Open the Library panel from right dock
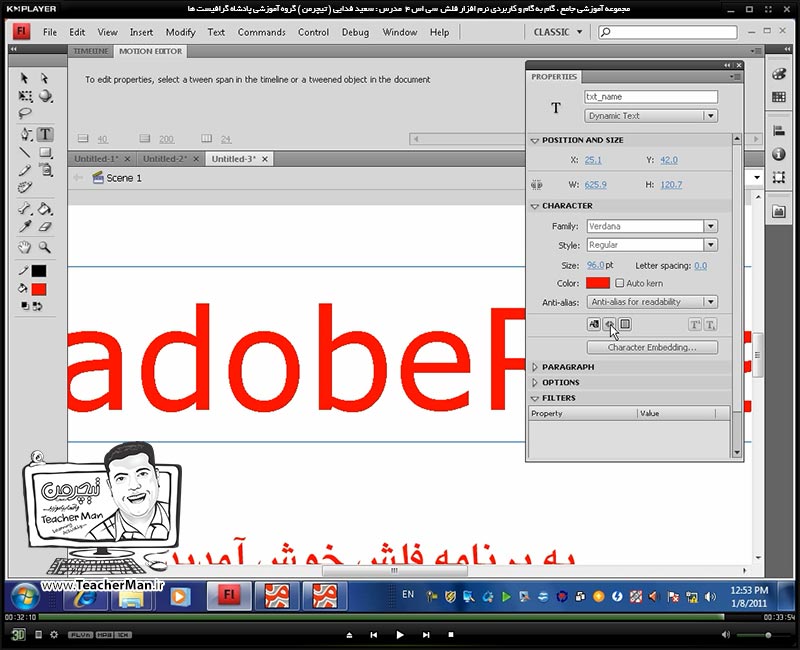Viewport: 800px width, 650px height. click(x=779, y=211)
